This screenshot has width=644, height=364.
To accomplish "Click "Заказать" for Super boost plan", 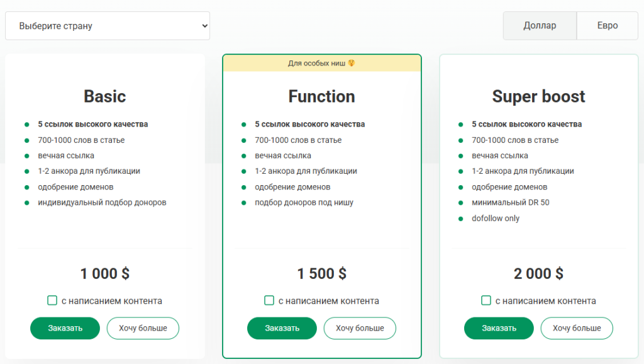I will point(499,328).
